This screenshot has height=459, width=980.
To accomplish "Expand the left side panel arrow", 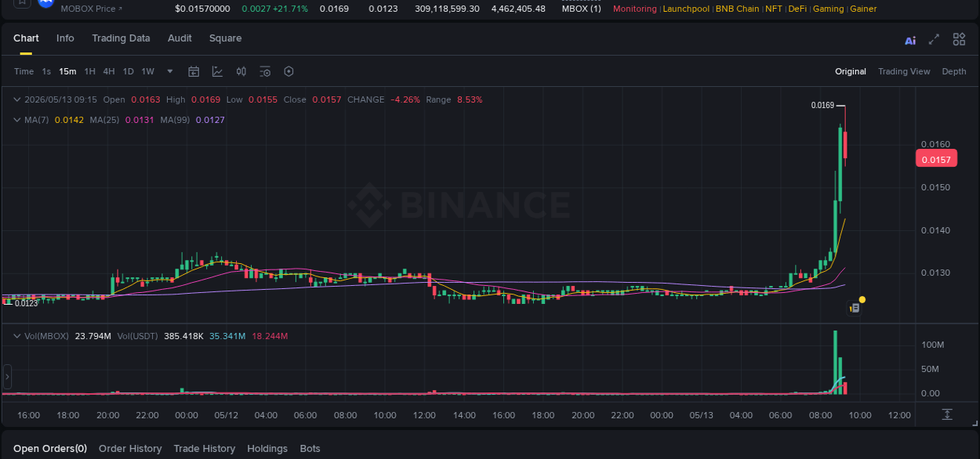I will [7, 377].
